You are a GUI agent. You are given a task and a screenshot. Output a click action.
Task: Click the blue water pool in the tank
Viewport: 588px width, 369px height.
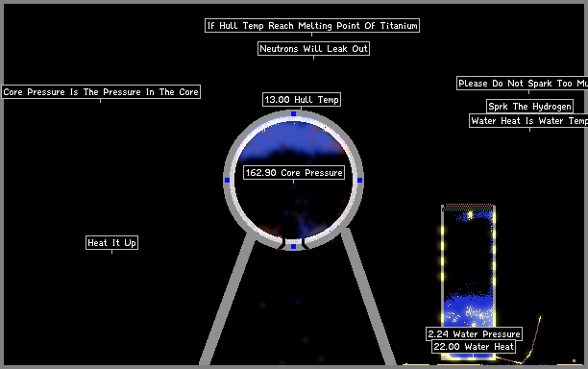pyautogui.click(x=468, y=308)
